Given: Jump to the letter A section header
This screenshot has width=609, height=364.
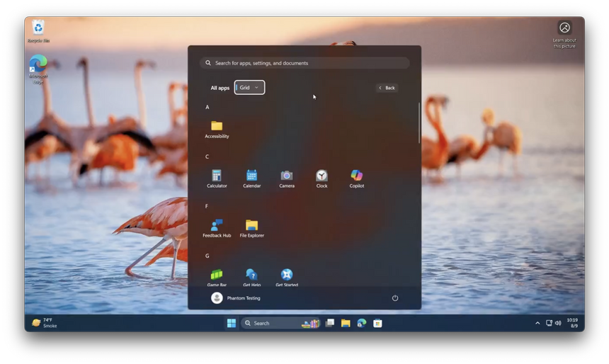Looking at the screenshot, I should (207, 107).
